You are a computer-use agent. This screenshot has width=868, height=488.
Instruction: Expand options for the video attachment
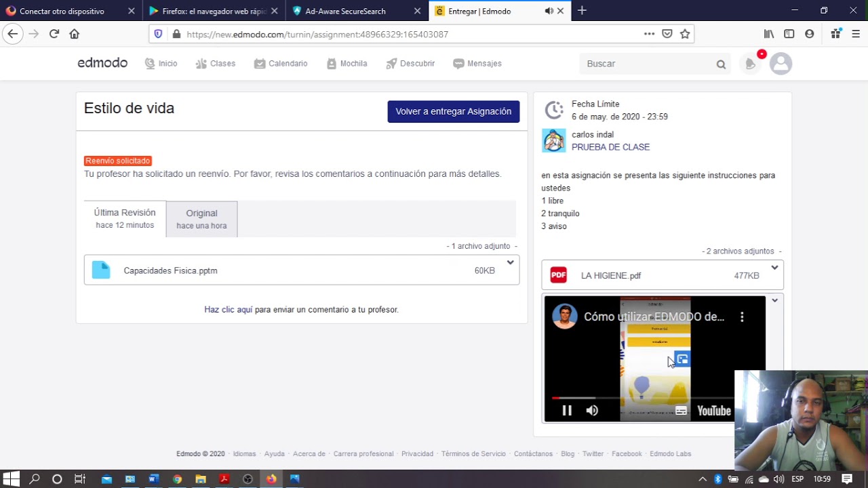click(774, 300)
